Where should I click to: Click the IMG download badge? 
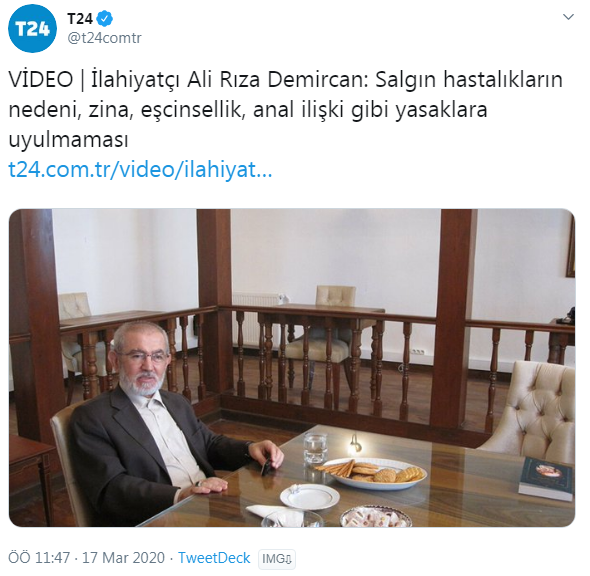277,559
